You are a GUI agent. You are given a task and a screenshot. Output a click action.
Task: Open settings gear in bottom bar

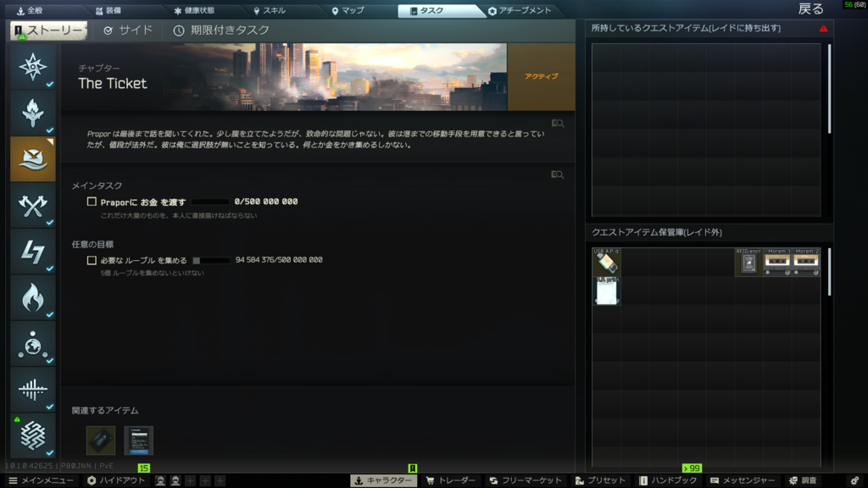click(x=854, y=480)
